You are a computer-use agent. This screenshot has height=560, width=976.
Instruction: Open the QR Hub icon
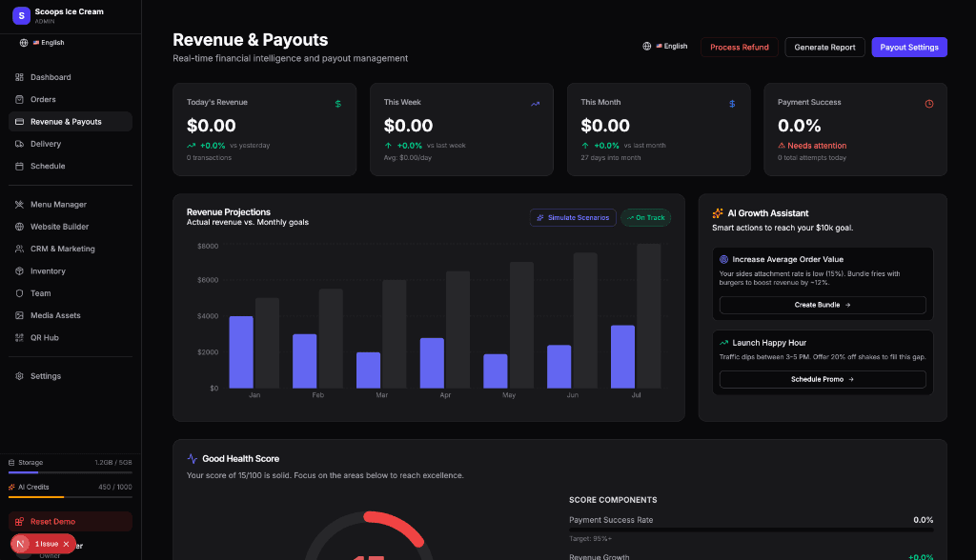tap(21, 337)
